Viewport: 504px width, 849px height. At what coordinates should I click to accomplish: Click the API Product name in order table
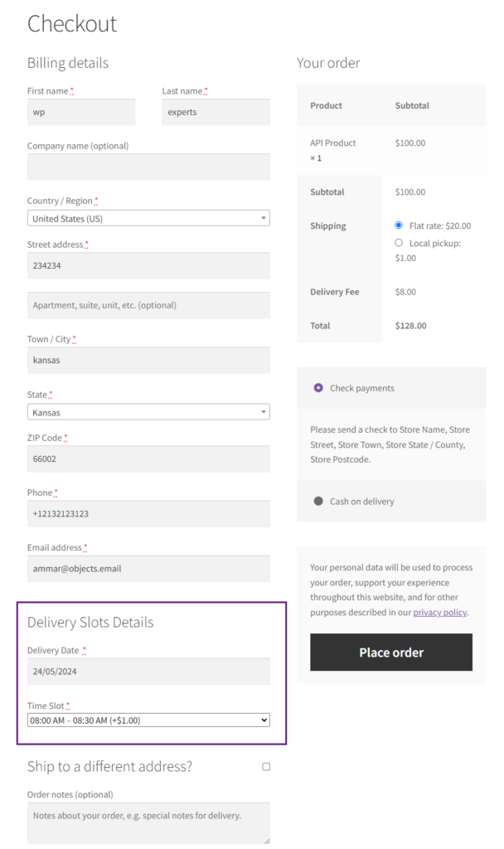(333, 143)
